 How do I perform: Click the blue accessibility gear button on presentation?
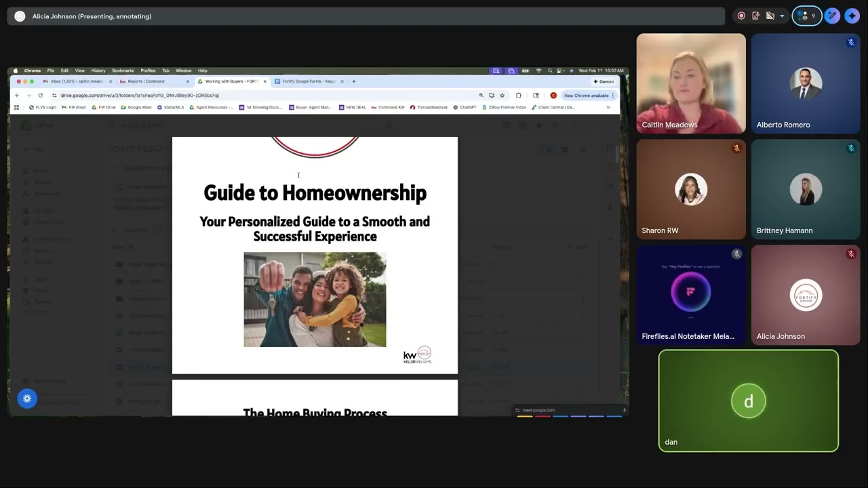coord(27,399)
